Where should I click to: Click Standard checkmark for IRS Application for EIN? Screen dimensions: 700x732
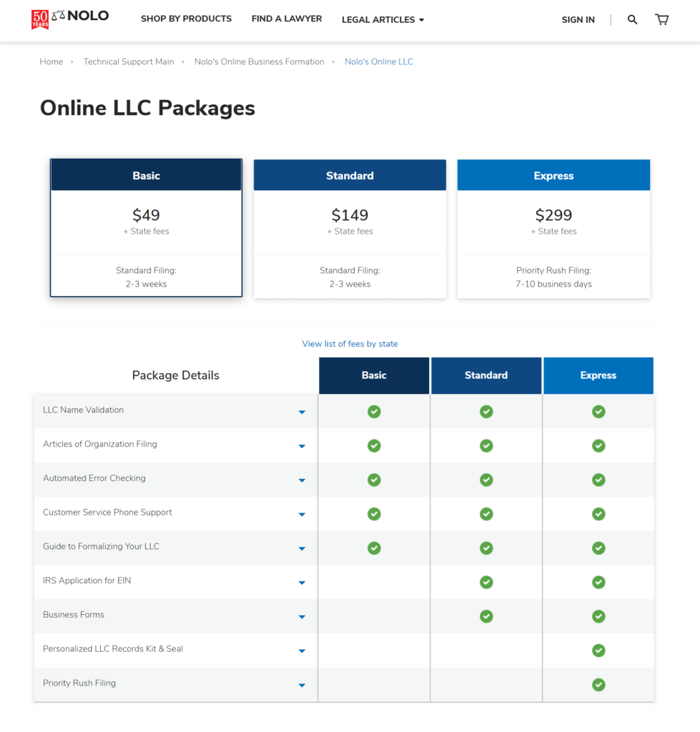486,582
